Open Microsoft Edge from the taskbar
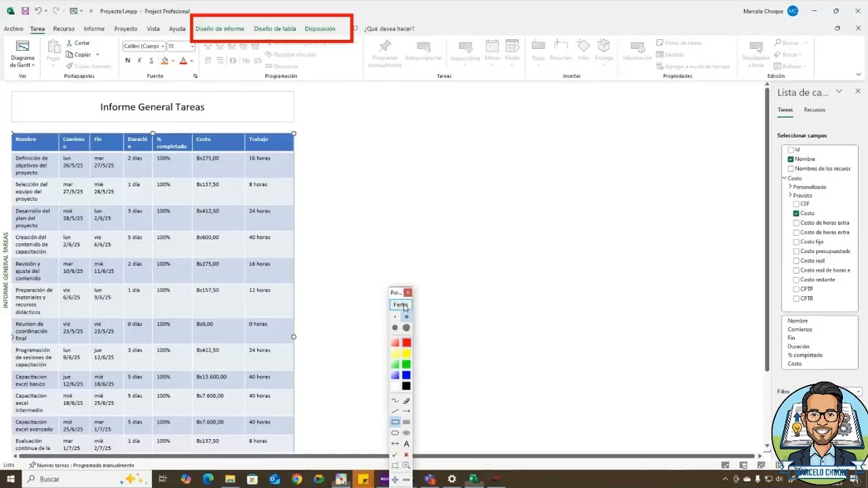868x488 pixels. pyautogui.click(x=208, y=479)
